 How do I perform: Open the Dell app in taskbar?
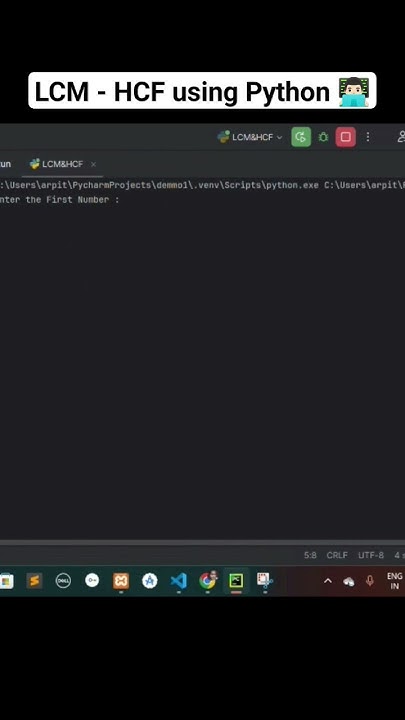point(63,581)
